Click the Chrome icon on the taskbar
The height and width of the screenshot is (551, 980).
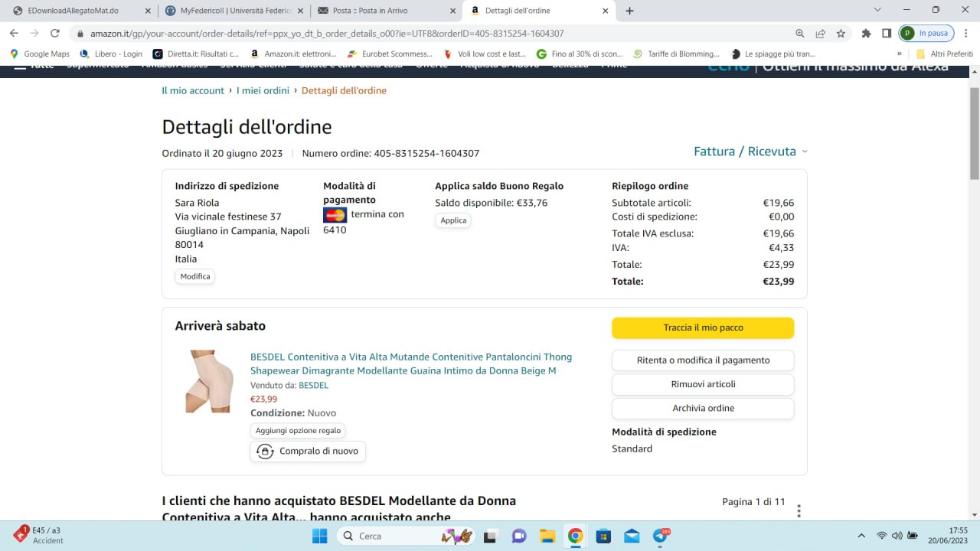(575, 536)
